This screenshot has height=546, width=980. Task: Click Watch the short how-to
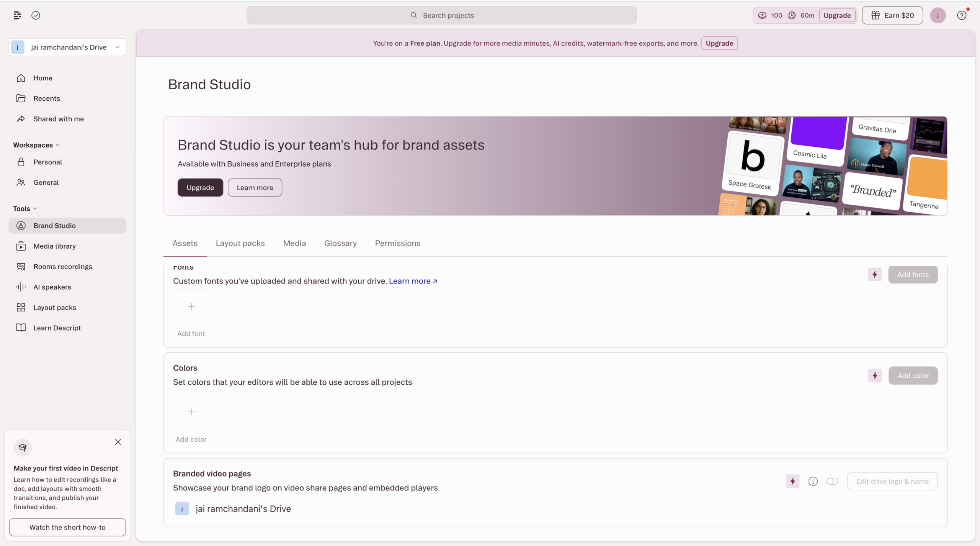point(67,527)
